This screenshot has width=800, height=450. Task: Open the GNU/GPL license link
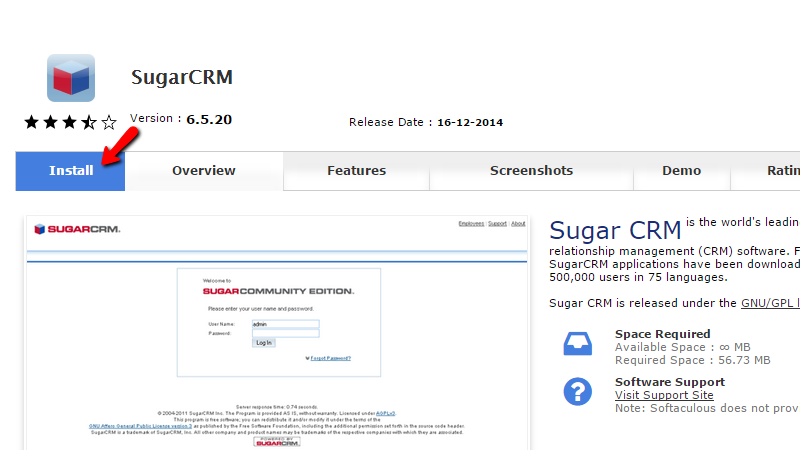pos(770,303)
